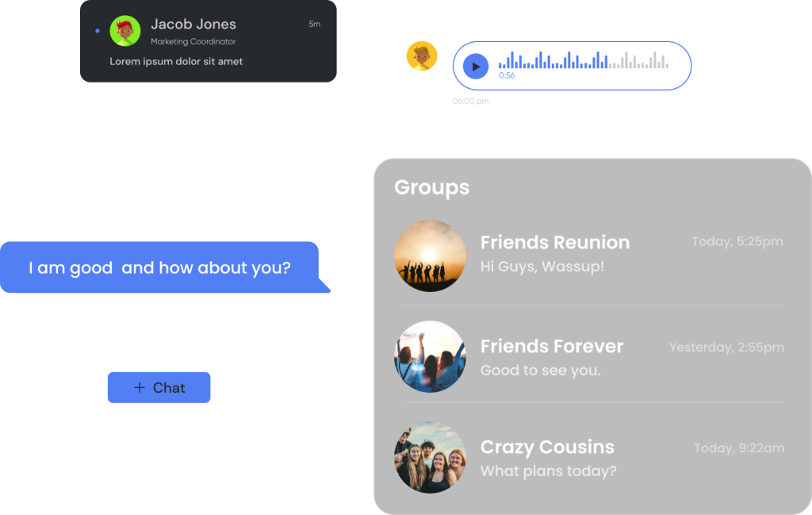
Task: Start a new chat with Chat button
Action: tap(159, 387)
